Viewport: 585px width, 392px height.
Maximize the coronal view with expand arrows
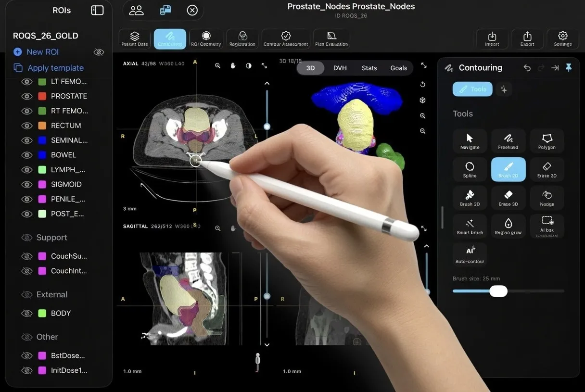[x=424, y=228]
